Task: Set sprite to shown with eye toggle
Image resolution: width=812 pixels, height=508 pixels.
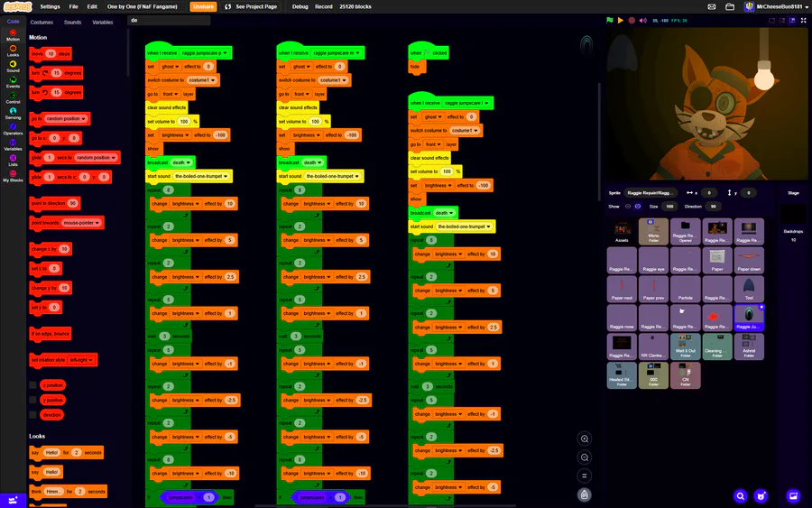Action: pos(628,206)
